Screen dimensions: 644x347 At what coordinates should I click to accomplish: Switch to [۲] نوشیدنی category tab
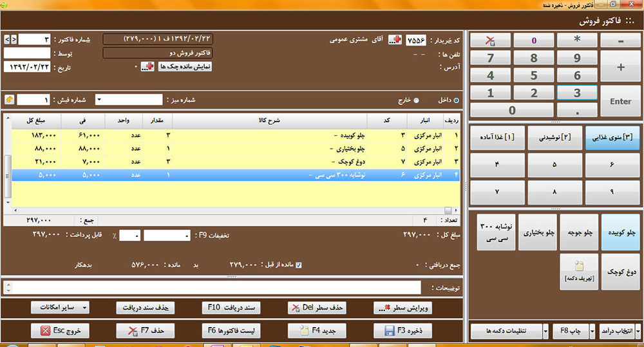[554, 138]
